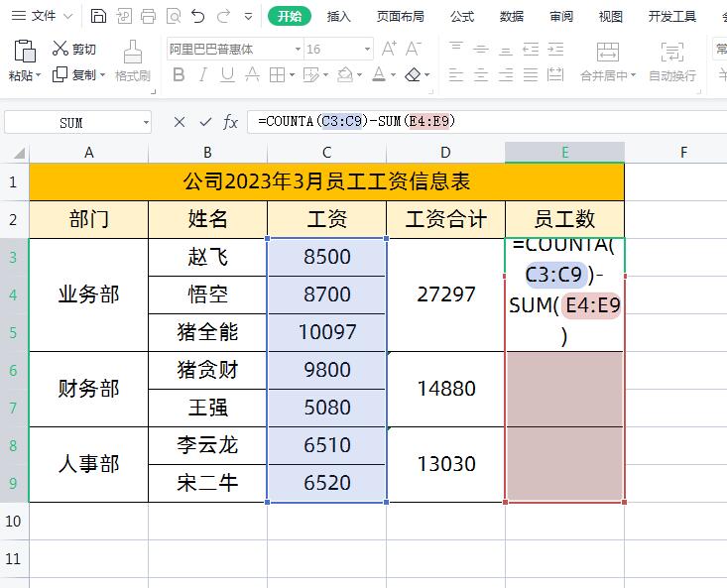This screenshot has height=588, width=727.
Task: Click the eraser clear formatting icon
Action: tap(413, 74)
